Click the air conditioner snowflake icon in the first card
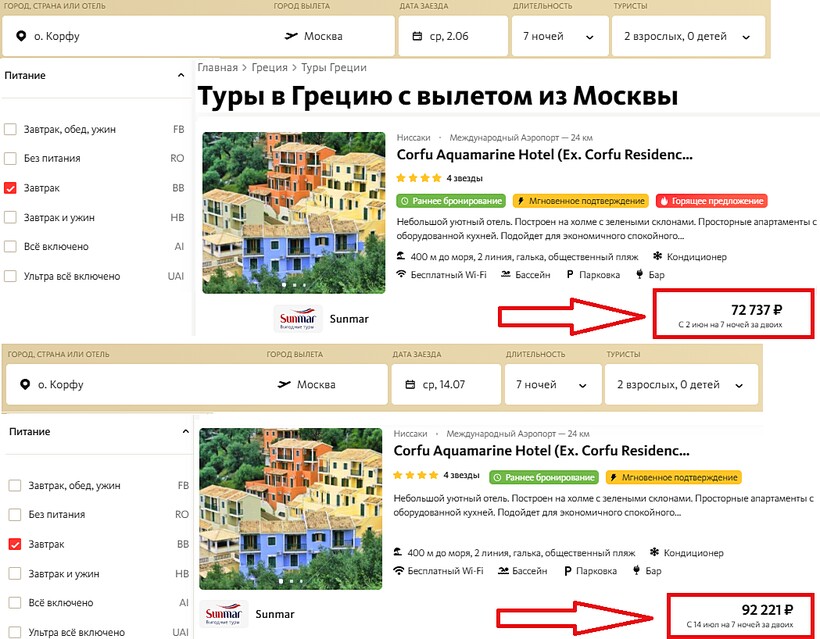 [657, 256]
